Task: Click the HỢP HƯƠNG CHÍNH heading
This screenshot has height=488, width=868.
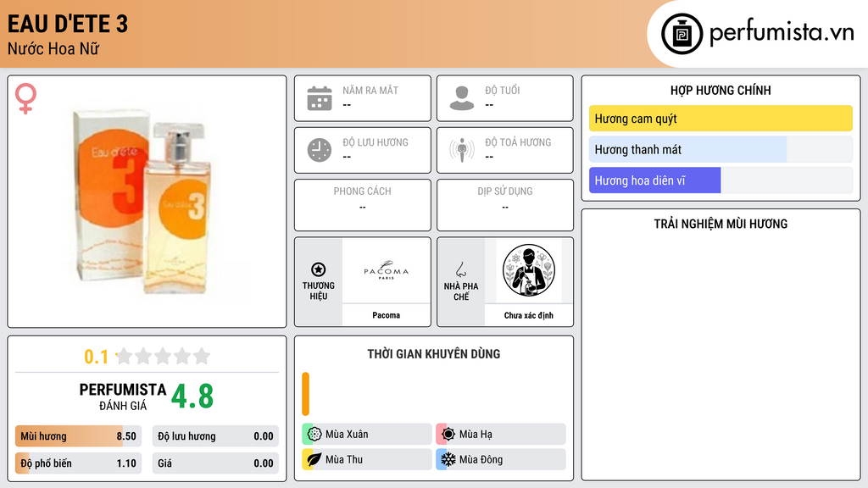Action: click(721, 90)
